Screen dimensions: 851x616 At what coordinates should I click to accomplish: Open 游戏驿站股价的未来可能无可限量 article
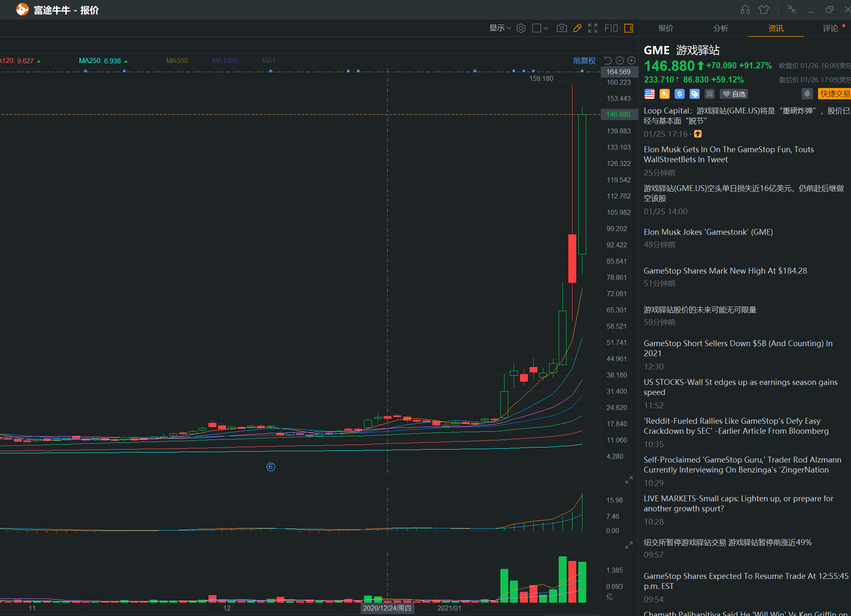click(745, 316)
